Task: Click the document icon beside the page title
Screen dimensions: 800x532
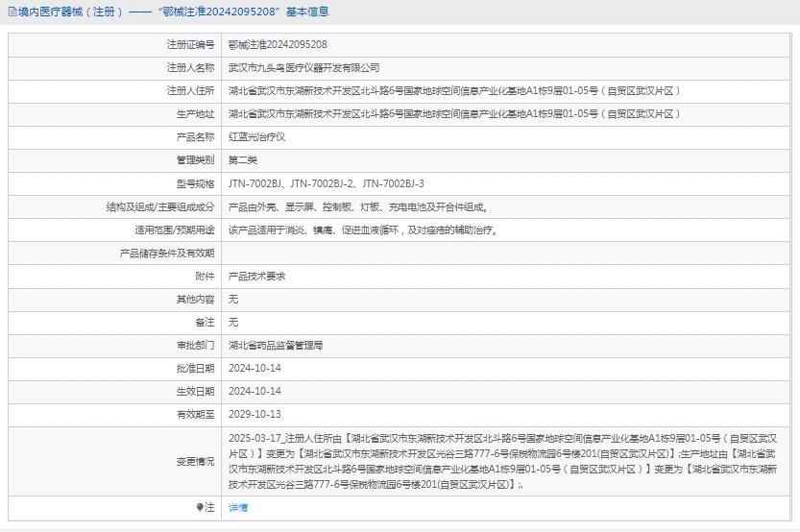Action: click(x=12, y=12)
